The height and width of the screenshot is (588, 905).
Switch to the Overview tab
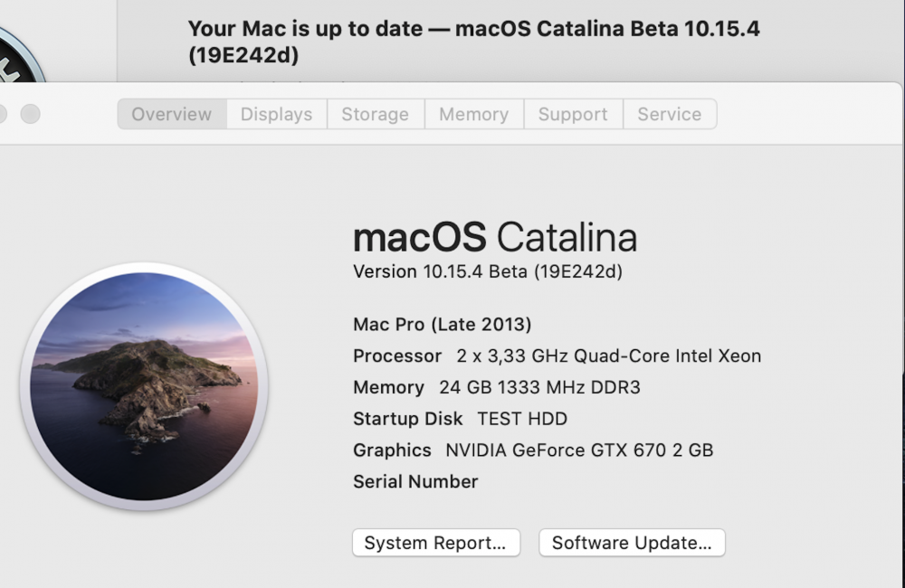172,114
